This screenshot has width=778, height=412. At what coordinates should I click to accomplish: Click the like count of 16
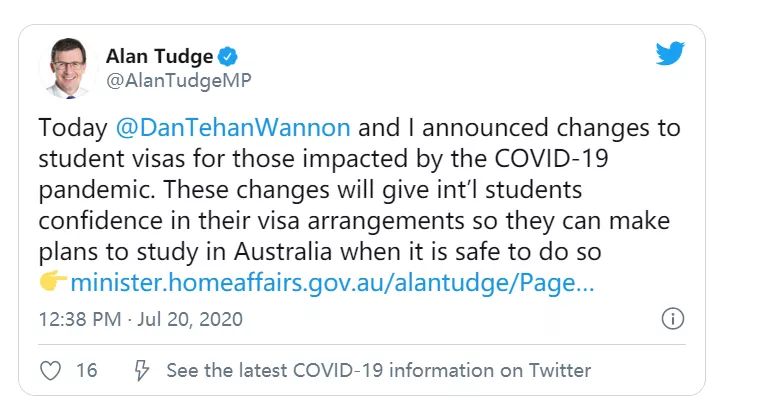tap(87, 370)
